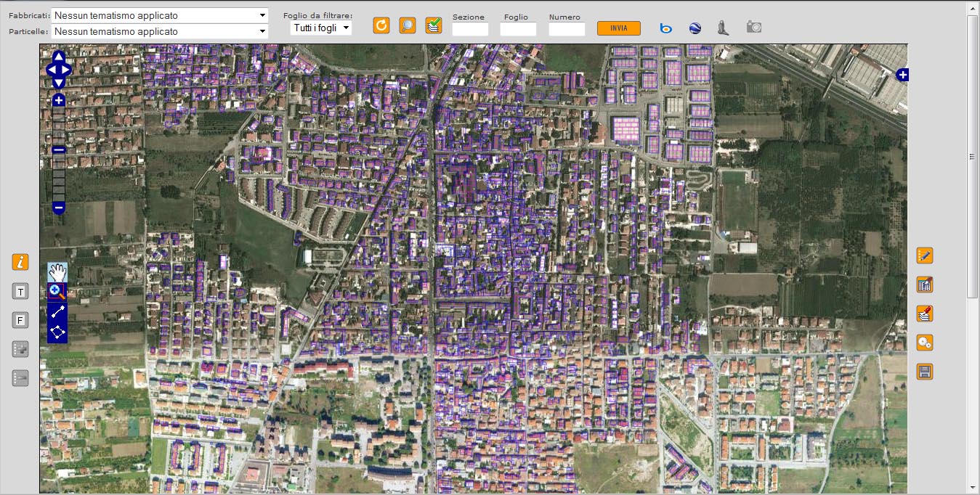
Task: Click the 'T' button on left sidebar
Action: [20, 291]
